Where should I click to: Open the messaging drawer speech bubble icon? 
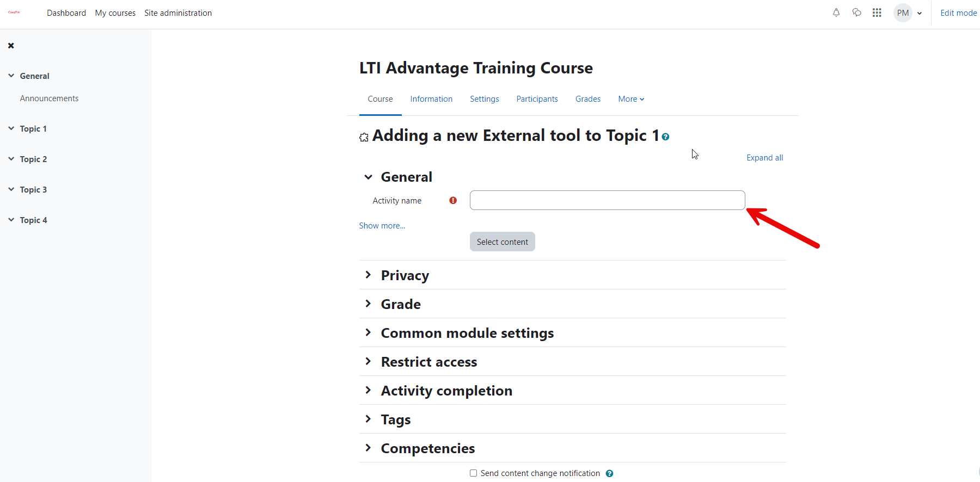coord(856,13)
